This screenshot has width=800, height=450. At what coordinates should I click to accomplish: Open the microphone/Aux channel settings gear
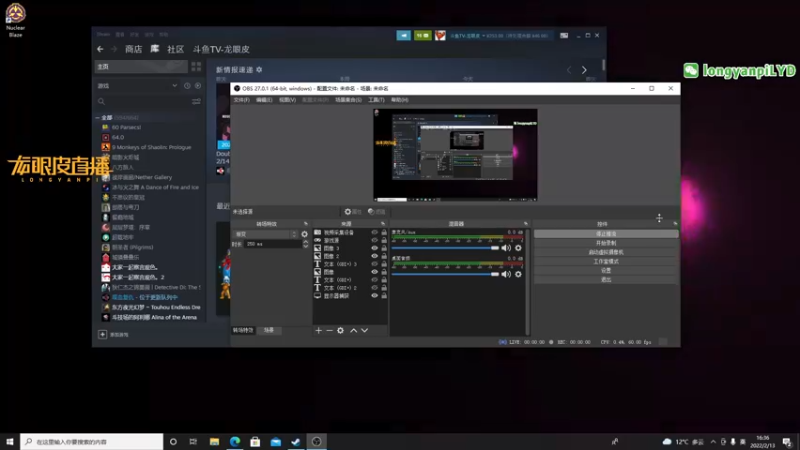518,248
